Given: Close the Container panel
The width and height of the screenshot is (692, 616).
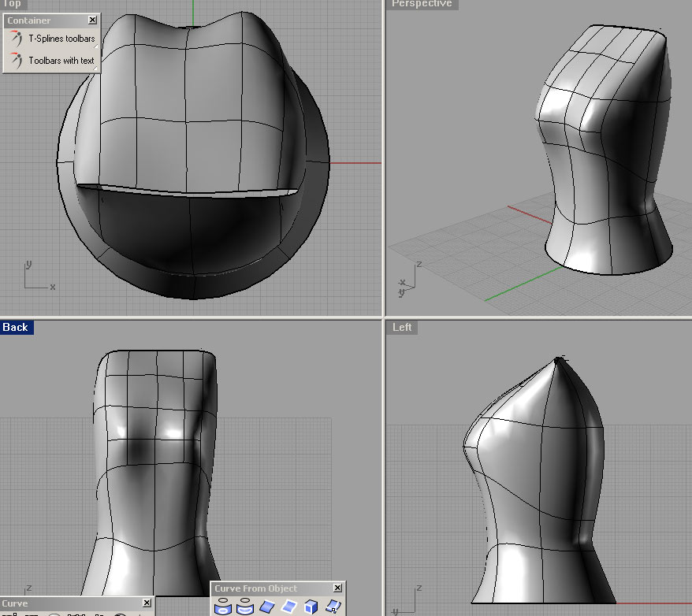Looking at the screenshot, I should 93,20.
